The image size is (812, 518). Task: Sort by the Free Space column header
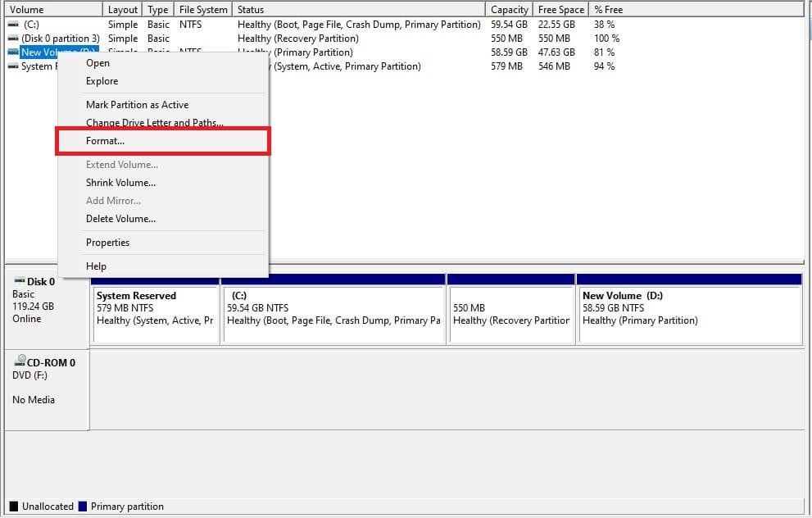[560, 10]
